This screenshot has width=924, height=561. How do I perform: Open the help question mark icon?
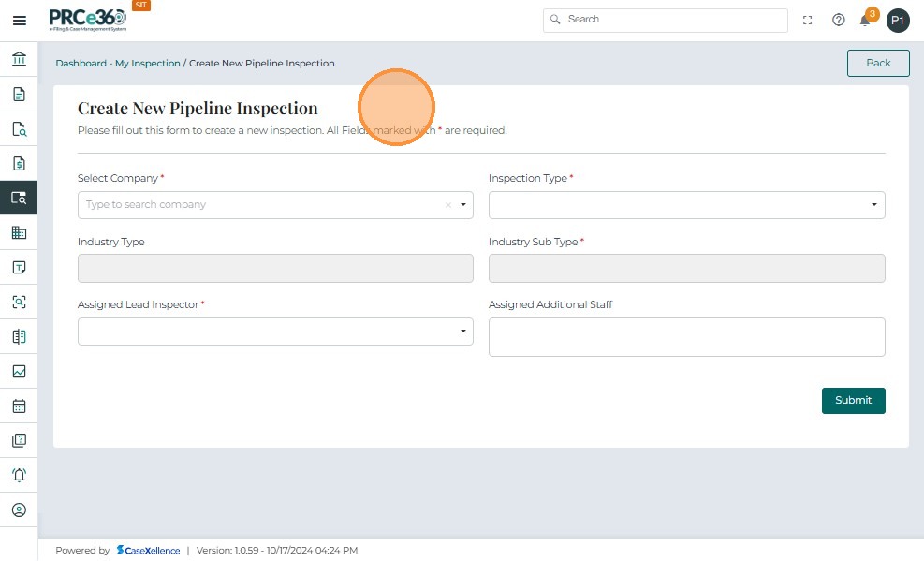[x=839, y=20]
